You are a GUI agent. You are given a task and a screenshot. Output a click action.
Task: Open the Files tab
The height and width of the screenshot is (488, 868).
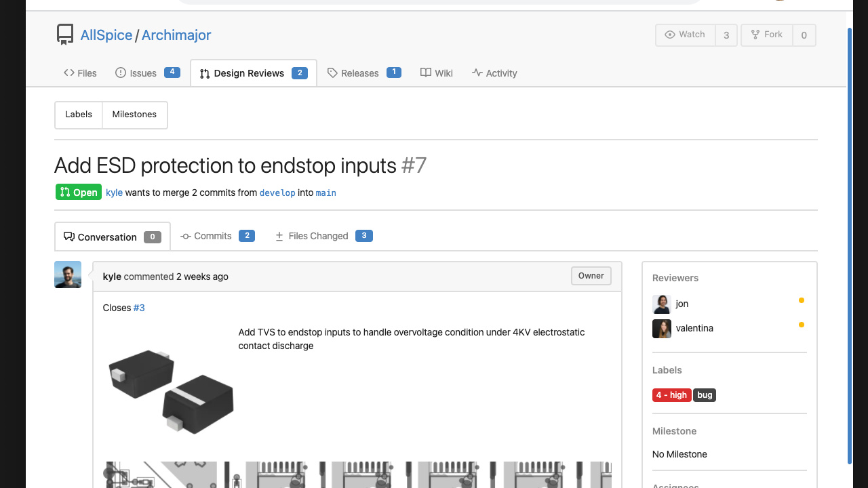coord(80,73)
